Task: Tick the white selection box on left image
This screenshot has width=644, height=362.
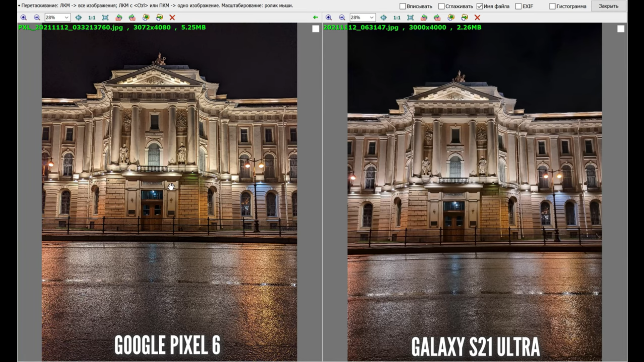Action: click(x=316, y=29)
